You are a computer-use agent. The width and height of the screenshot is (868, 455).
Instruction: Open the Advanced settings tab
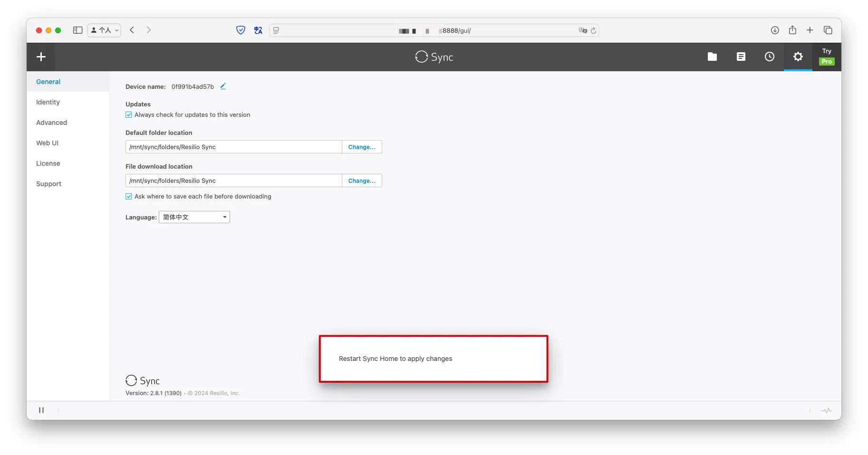tap(51, 123)
